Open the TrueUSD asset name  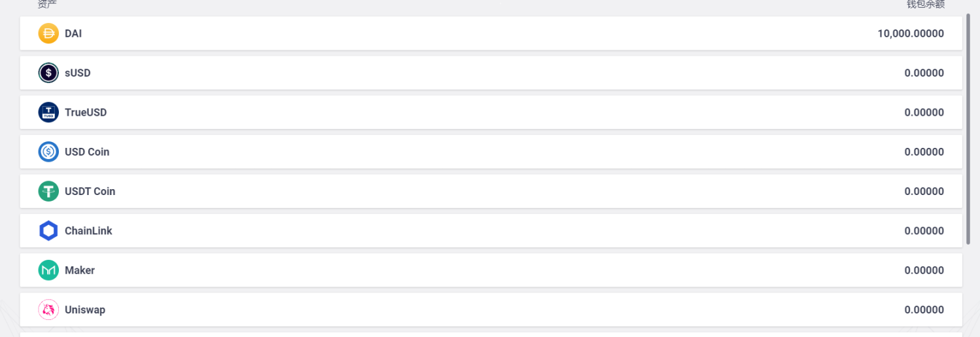[86, 113]
